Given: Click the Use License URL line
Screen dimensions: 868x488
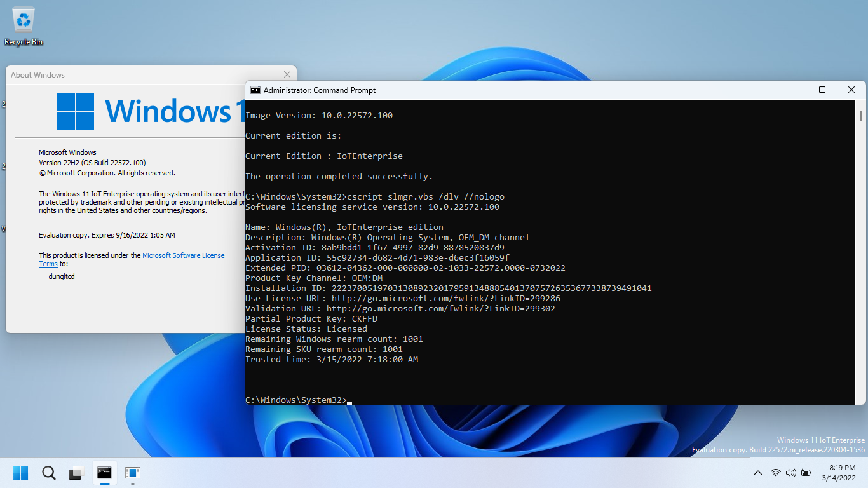Looking at the screenshot, I should 403,299.
